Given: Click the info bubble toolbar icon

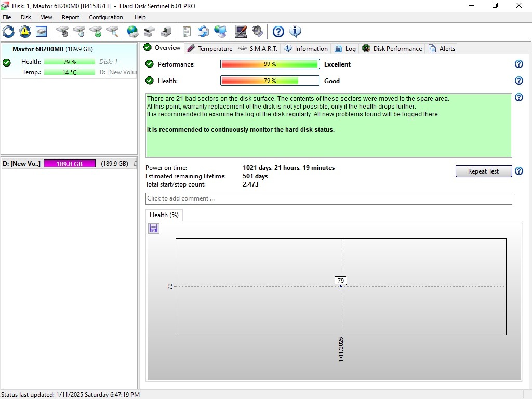Looking at the screenshot, I should pyautogui.click(x=295, y=32).
